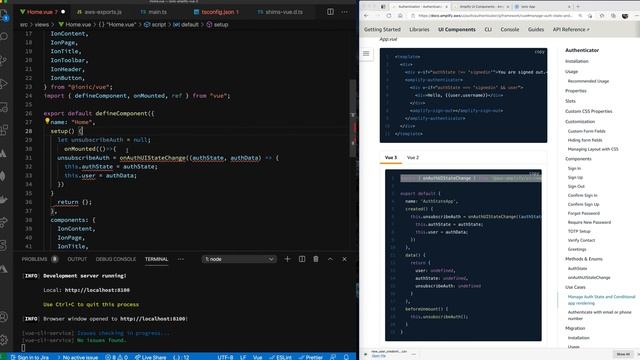Image resolution: width=640 pixels, height=360 pixels.
Task: Close the terminal panel
Action: pos(344,259)
